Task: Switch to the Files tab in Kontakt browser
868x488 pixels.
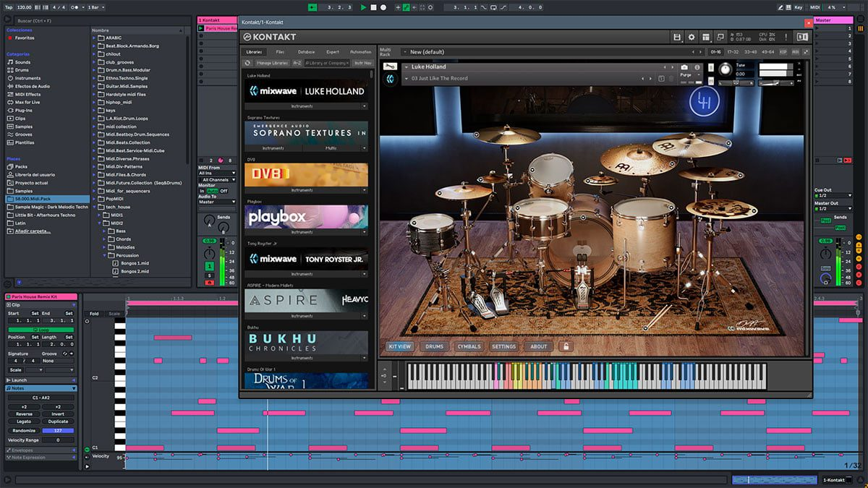Action: coord(280,52)
